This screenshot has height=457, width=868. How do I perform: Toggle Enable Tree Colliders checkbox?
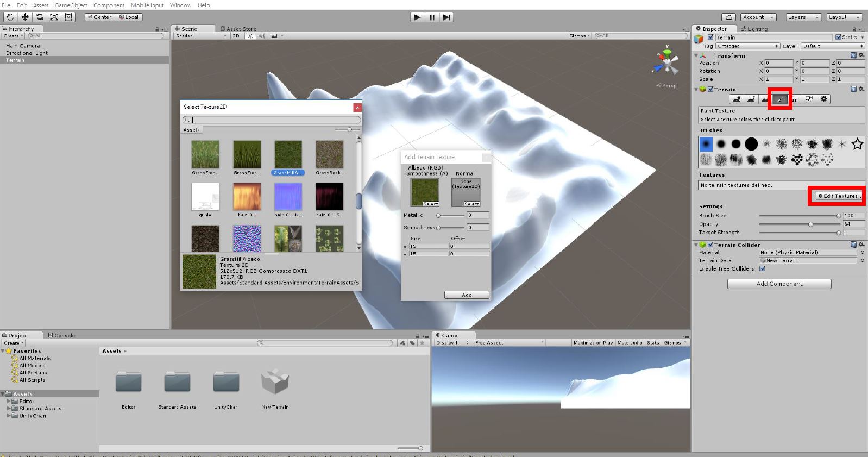(x=762, y=268)
